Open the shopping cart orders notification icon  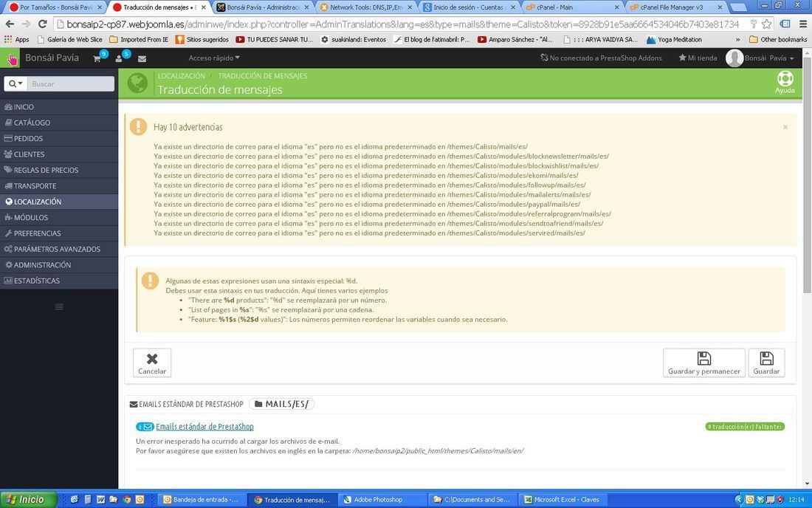pyautogui.click(x=97, y=58)
